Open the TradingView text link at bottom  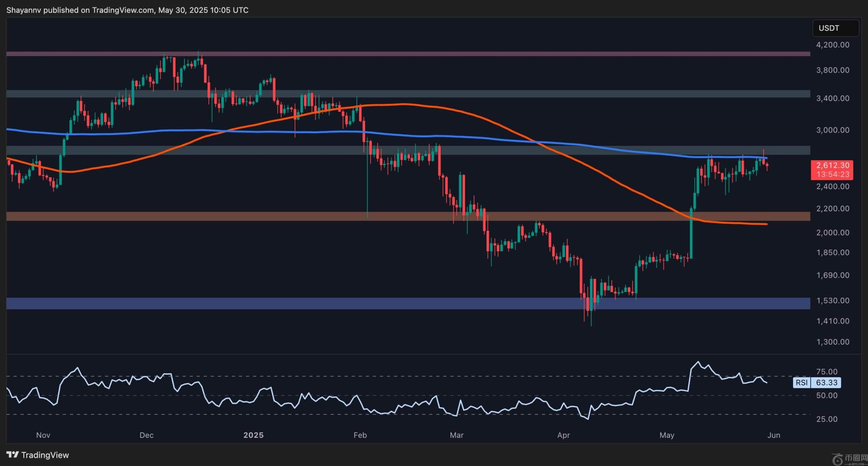point(45,455)
